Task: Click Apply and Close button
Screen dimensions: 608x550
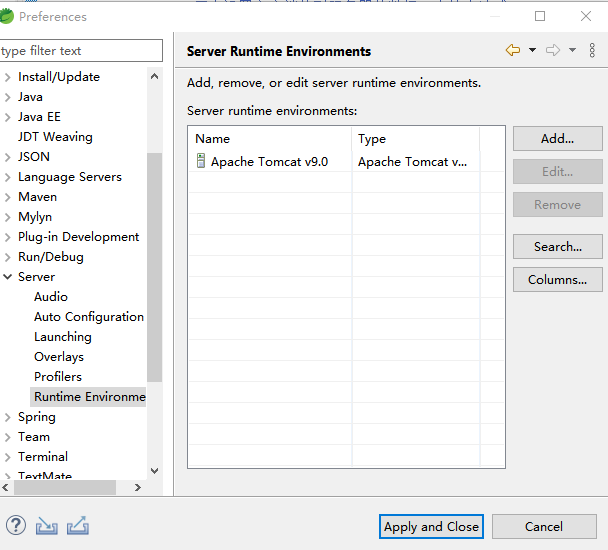Action: click(x=431, y=526)
